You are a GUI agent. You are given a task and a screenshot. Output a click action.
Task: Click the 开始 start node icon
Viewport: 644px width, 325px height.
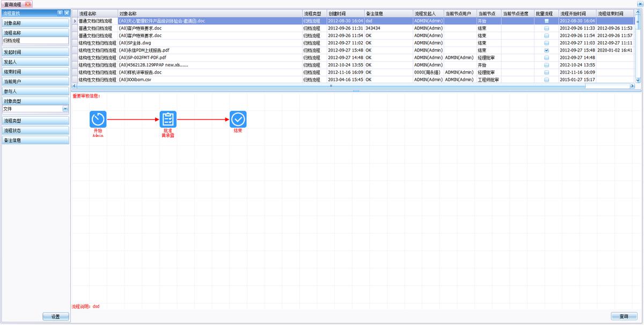tap(98, 119)
